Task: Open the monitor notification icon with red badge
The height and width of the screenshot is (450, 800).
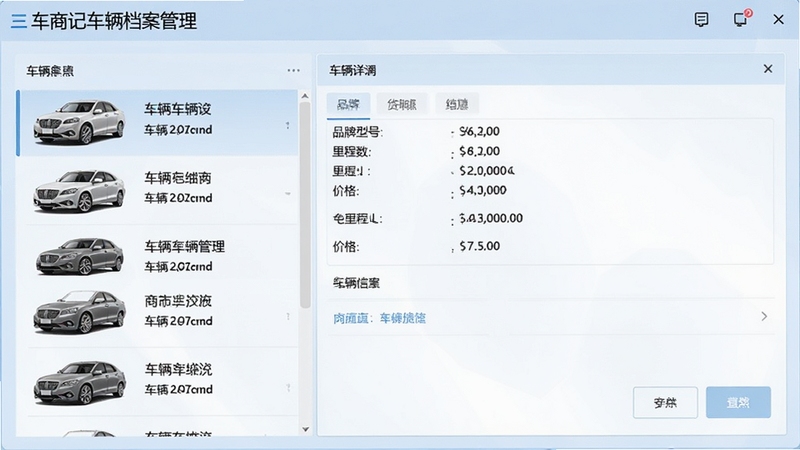Action: [741, 19]
